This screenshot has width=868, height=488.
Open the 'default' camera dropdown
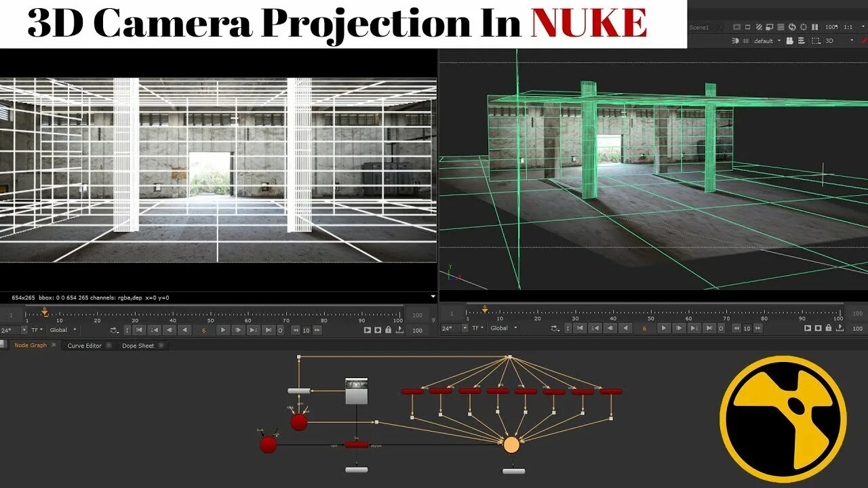[768, 41]
